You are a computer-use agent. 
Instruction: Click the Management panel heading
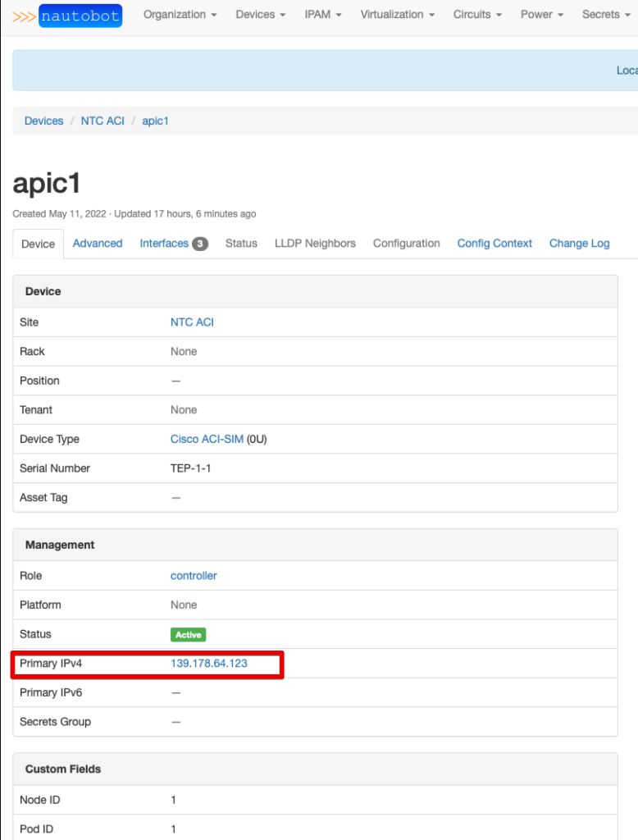(60, 545)
